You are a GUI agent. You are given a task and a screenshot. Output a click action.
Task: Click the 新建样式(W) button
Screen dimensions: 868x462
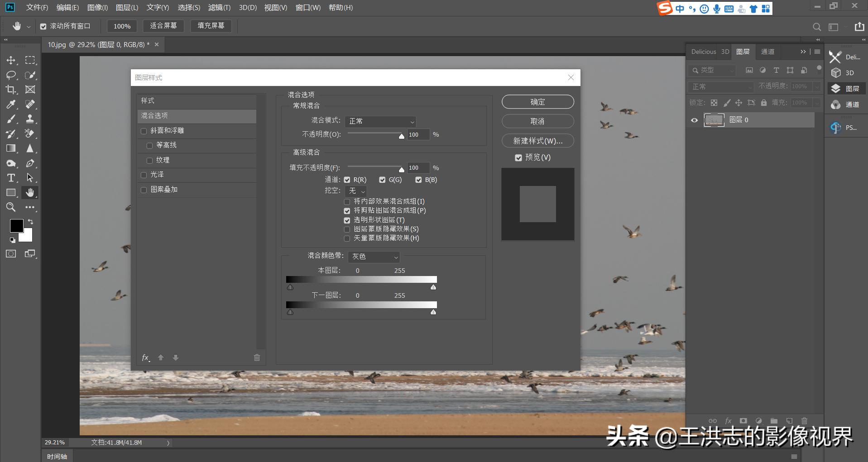point(537,141)
